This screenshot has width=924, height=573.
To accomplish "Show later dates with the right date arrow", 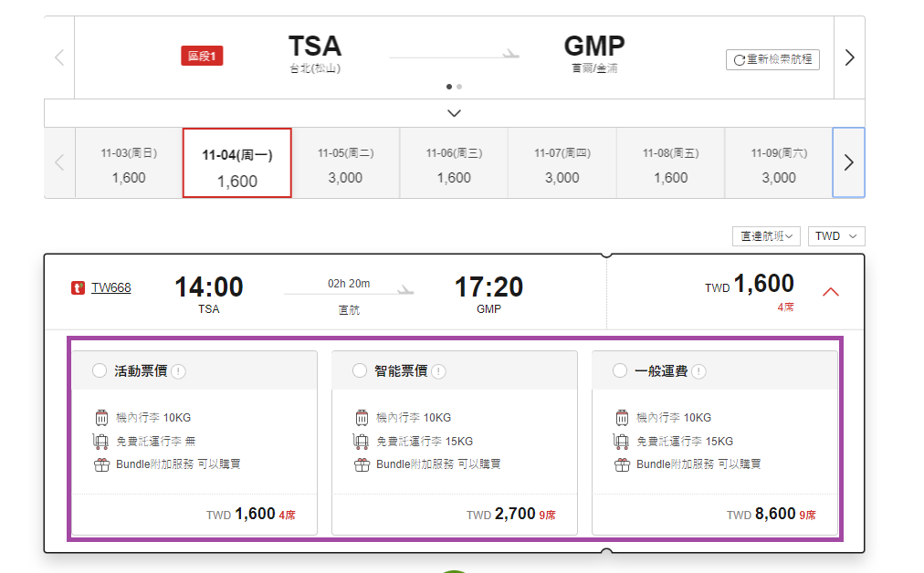I will [x=848, y=162].
